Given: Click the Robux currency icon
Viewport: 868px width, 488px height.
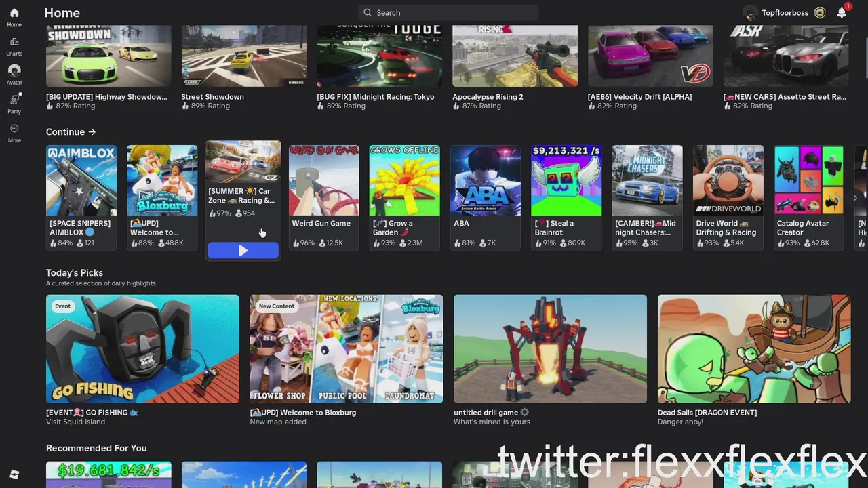Looking at the screenshot, I should tap(820, 13).
